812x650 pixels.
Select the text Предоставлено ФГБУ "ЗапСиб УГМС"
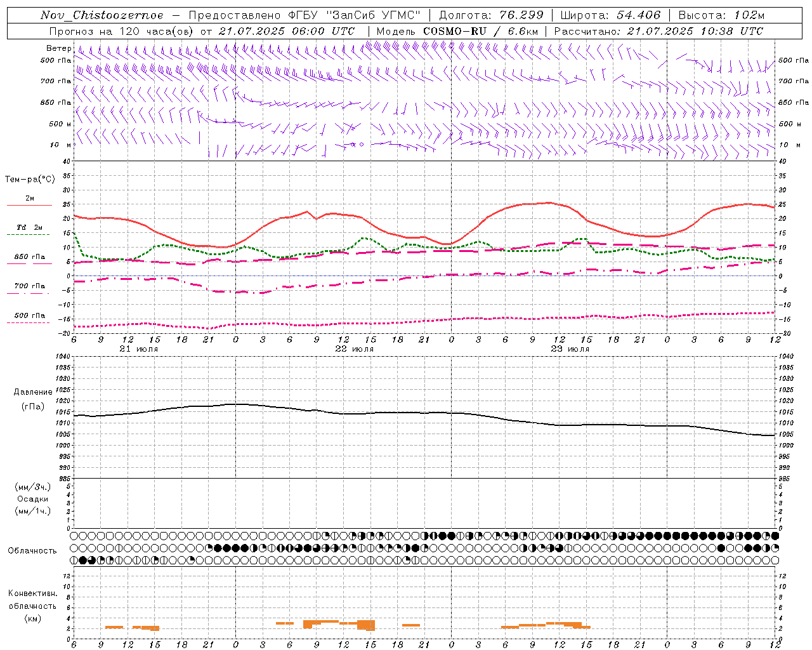click(305, 15)
